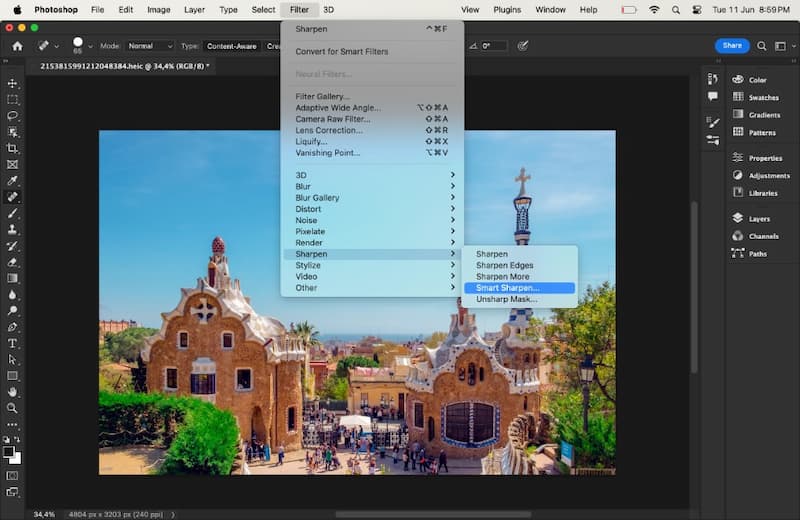The width and height of the screenshot is (800, 520).
Task: Open the Mode Normal dropdown
Action: [x=150, y=46]
